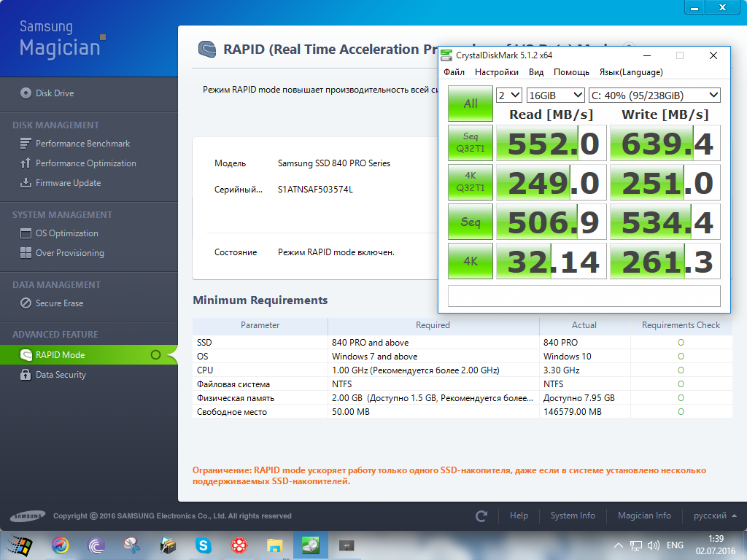Open Skype from the taskbar

pos(204,545)
